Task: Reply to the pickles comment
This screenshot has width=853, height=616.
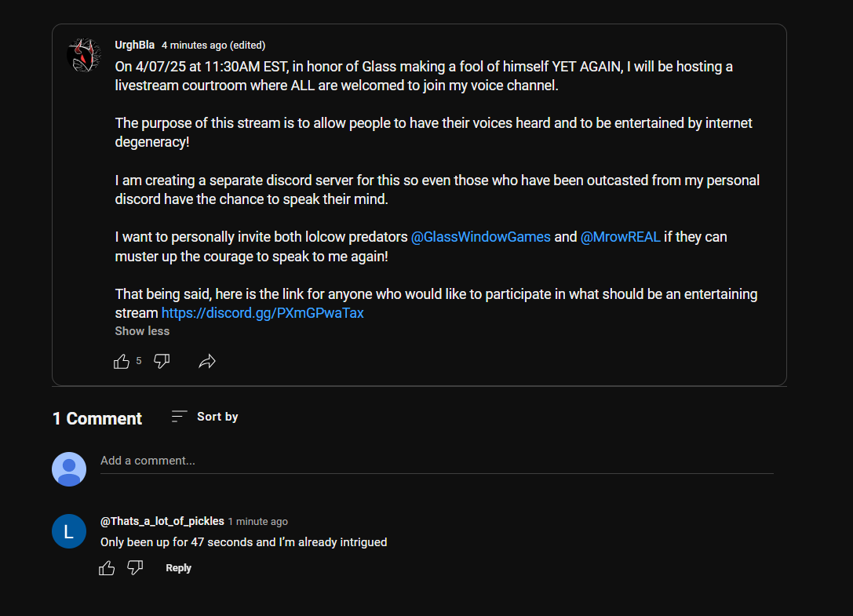Action: 178,568
